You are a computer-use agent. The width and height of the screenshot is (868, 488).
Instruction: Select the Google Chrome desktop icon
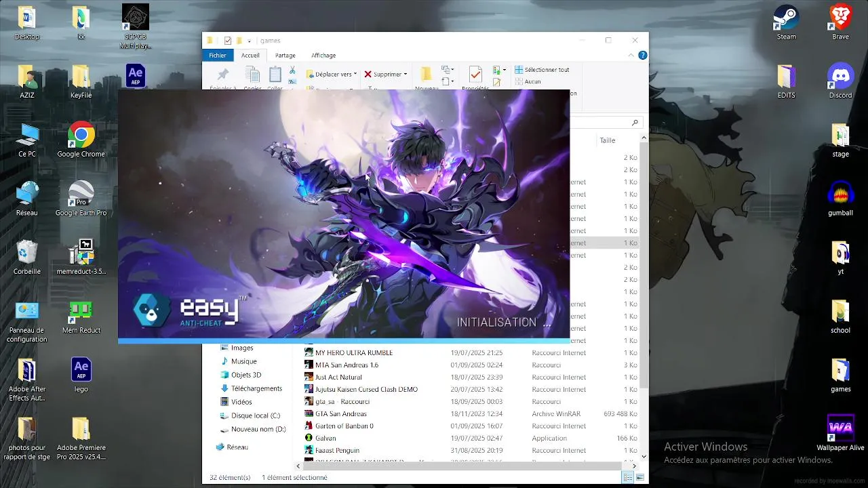(x=81, y=140)
